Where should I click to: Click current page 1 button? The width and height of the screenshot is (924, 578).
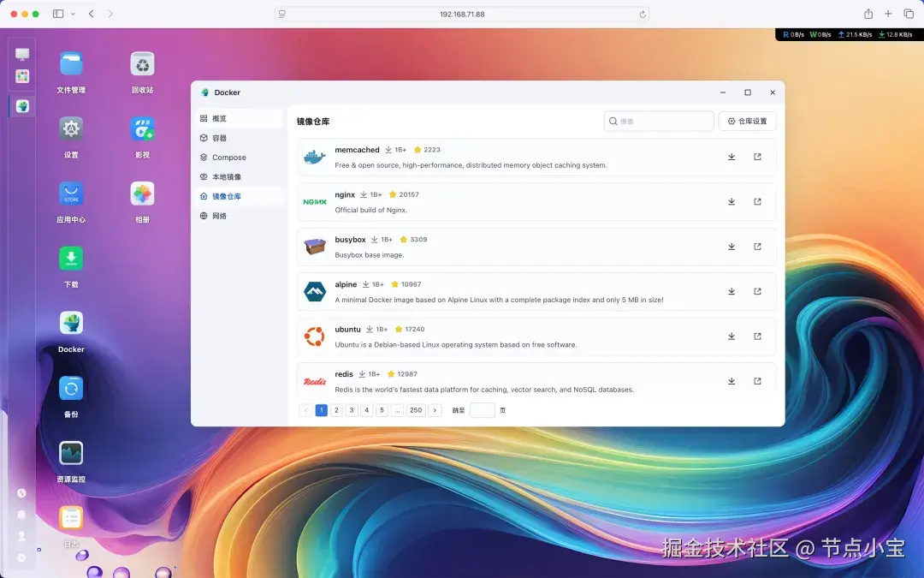click(321, 410)
